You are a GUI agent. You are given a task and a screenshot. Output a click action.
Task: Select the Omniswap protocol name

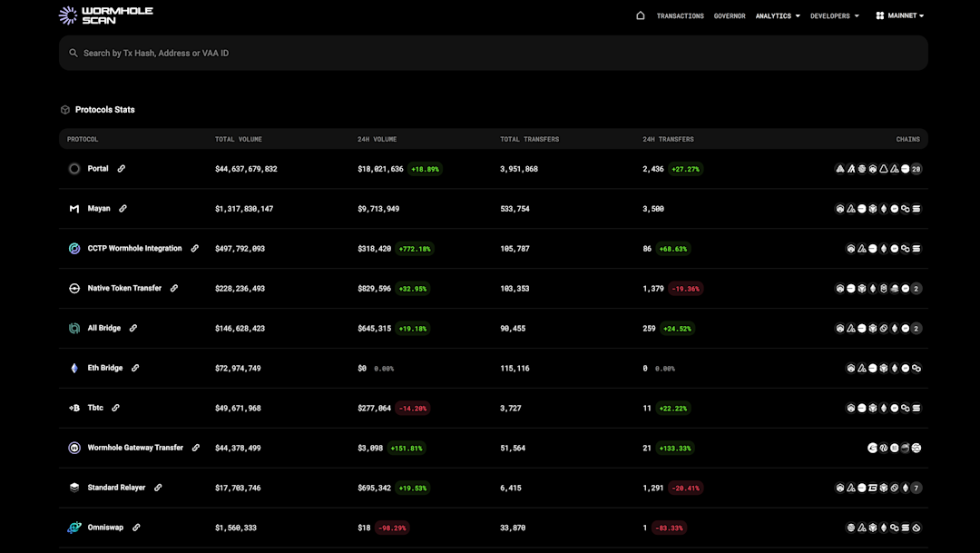pos(105,528)
